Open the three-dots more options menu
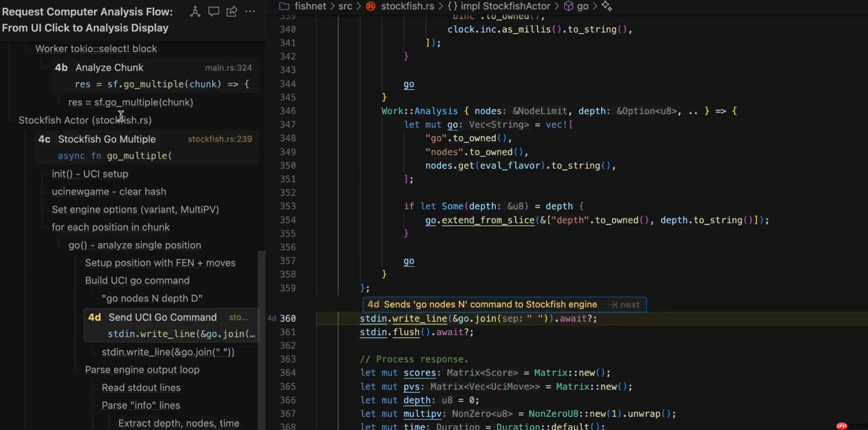868x430 pixels. 250,11
